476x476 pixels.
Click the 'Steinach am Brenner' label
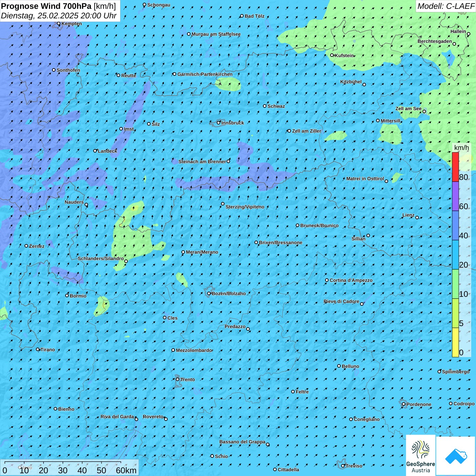click(202, 161)
